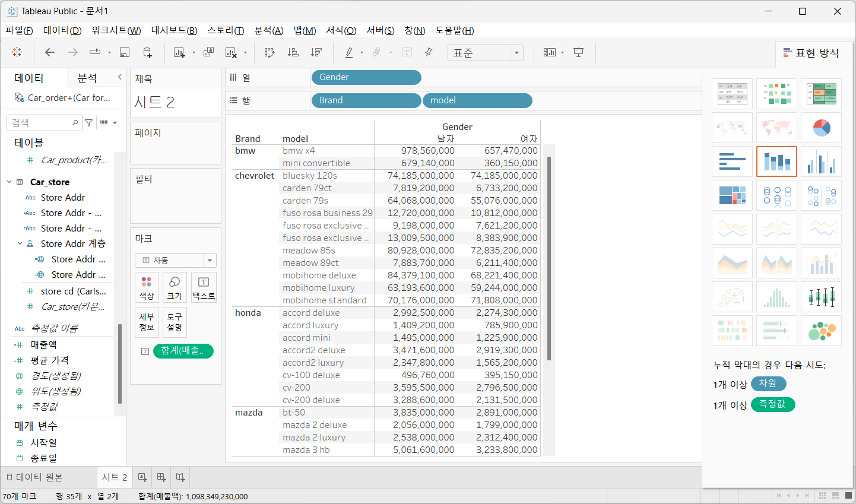Screen dimensions: 856x504
Task: Click the save icon in toolbar
Action: point(125,52)
